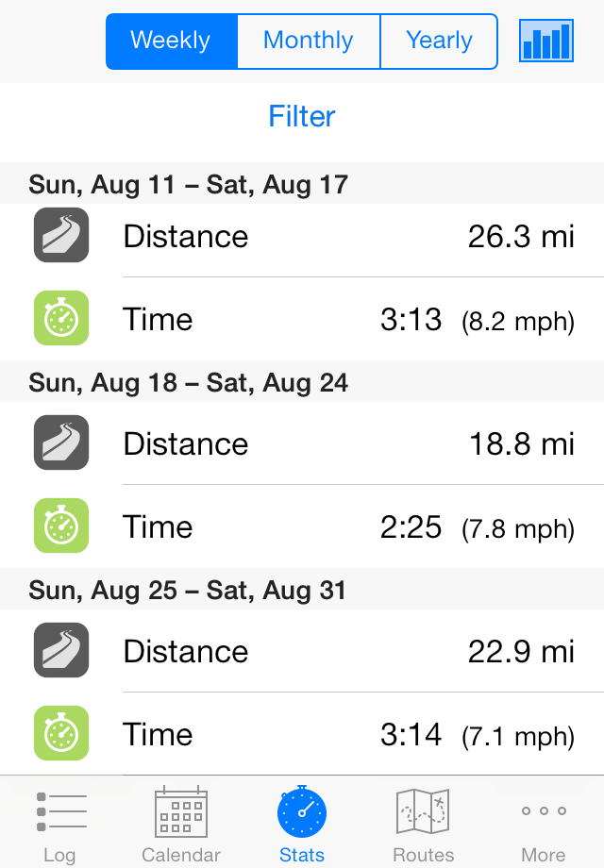The height and width of the screenshot is (868, 604).
Task: Open the Calendar tab icon
Action: pyautogui.click(x=181, y=811)
